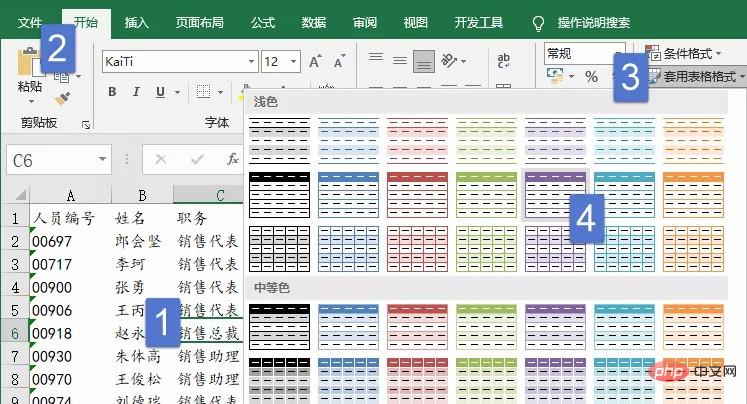
Task: Pick orange header light table style
Action: (x=693, y=195)
